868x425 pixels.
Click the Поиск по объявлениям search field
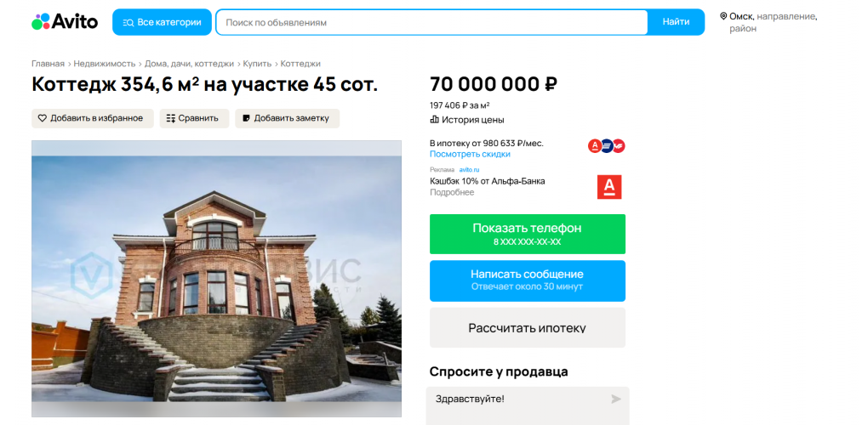[431, 22]
